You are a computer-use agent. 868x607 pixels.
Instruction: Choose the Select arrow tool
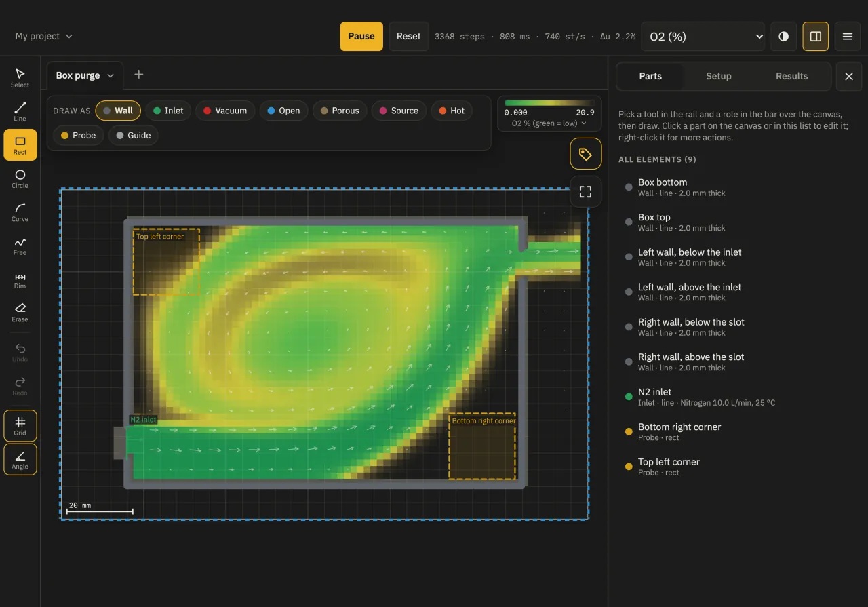(20, 78)
